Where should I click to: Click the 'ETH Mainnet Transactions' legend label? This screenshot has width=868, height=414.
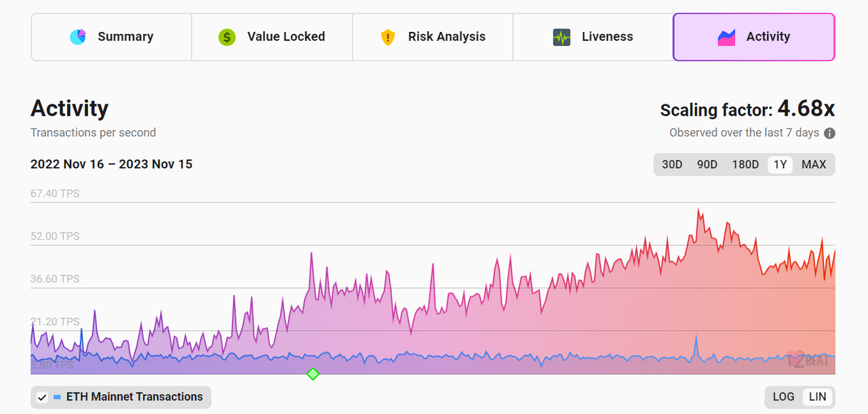coord(134,397)
